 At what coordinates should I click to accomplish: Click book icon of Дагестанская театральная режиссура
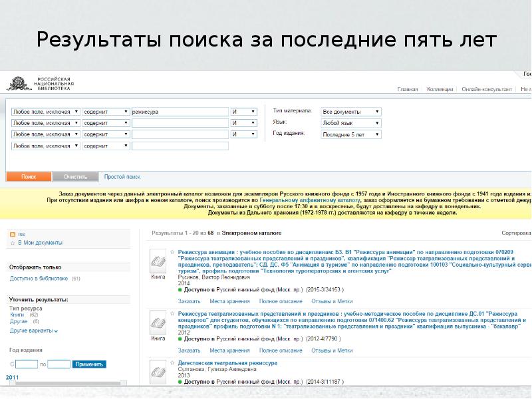158,370
